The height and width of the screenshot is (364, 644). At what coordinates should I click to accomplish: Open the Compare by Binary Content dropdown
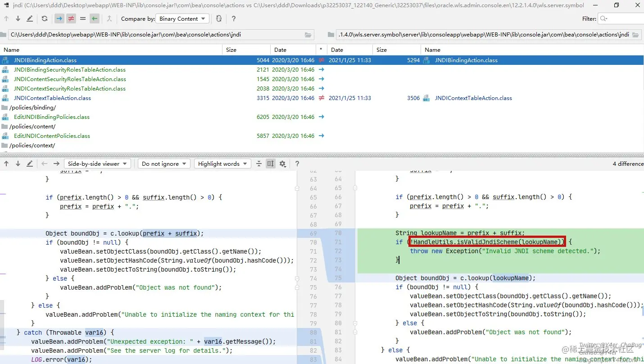(182, 19)
